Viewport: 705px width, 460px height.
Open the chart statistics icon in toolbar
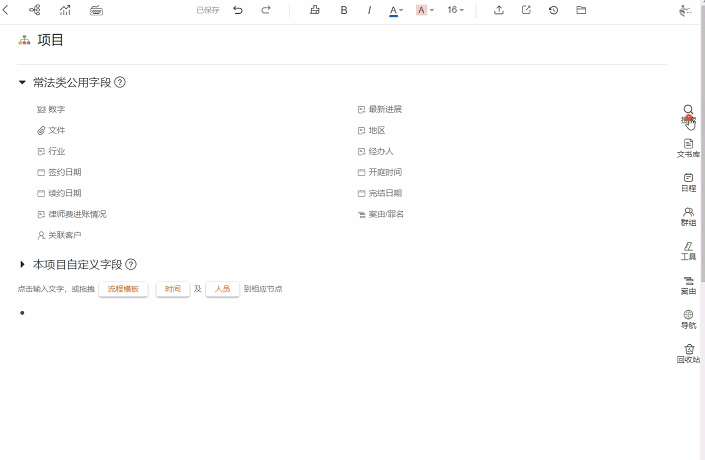(65, 10)
